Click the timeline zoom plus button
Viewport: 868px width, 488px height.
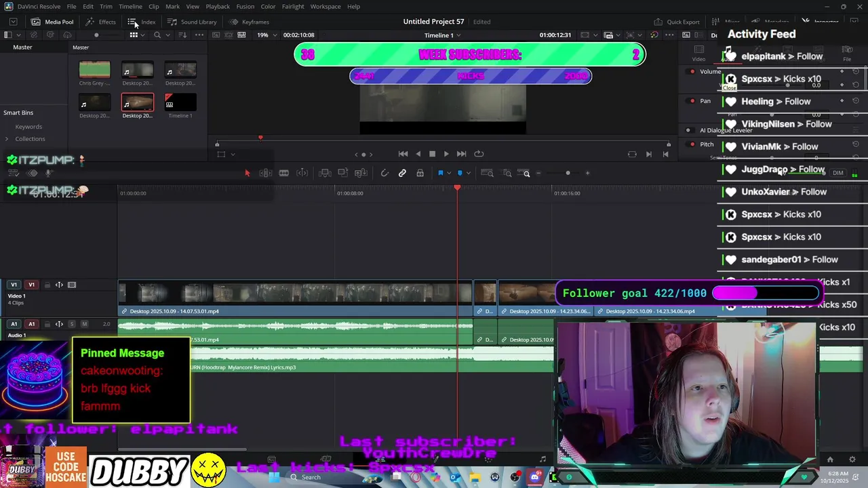588,174
